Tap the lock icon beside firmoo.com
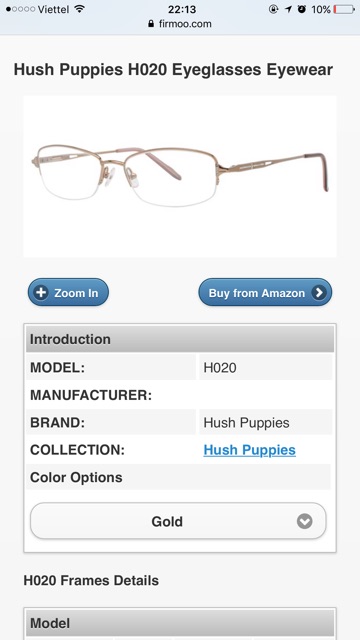Image resolution: width=360 pixels, height=640 pixels. pyautogui.click(x=151, y=24)
